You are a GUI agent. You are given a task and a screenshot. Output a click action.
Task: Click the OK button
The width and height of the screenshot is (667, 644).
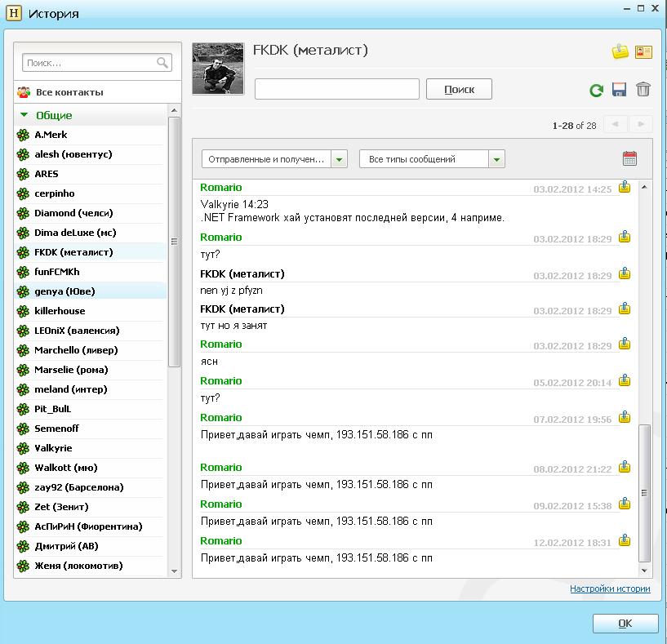coord(625,623)
